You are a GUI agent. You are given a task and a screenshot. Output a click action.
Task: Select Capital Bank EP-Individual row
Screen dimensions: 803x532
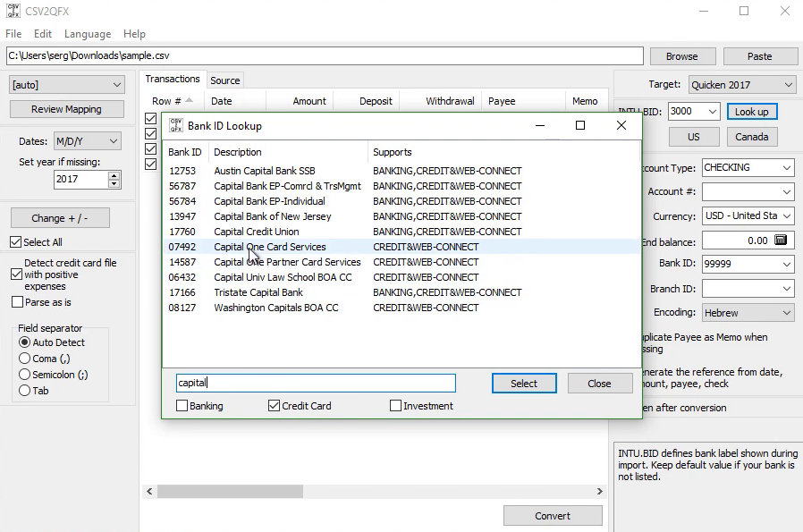[x=401, y=201]
